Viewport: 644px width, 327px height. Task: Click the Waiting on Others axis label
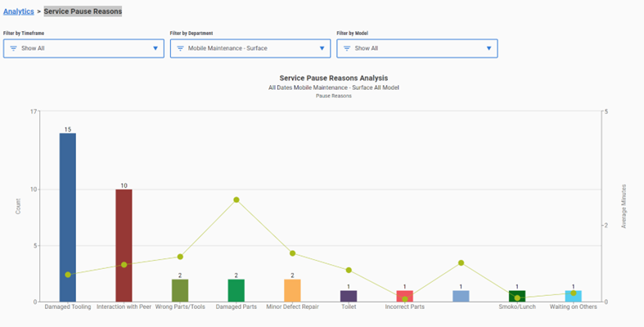[573, 307]
